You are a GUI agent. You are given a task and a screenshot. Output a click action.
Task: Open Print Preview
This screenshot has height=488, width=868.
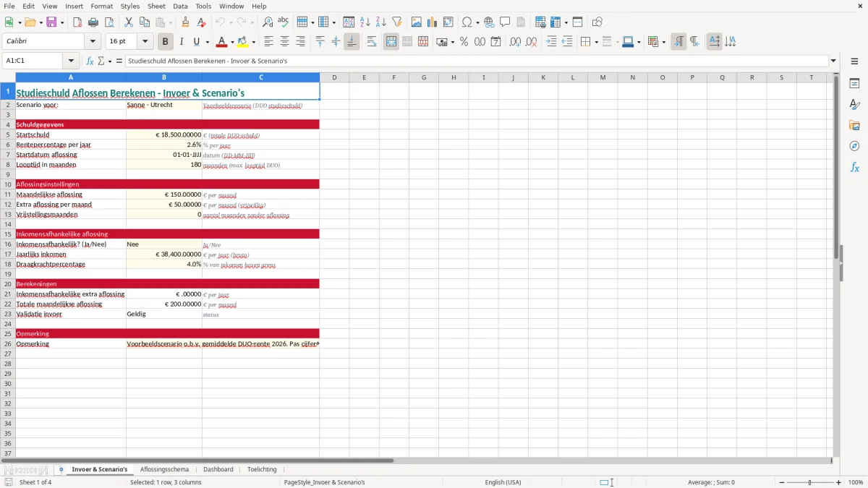(109, 22)
